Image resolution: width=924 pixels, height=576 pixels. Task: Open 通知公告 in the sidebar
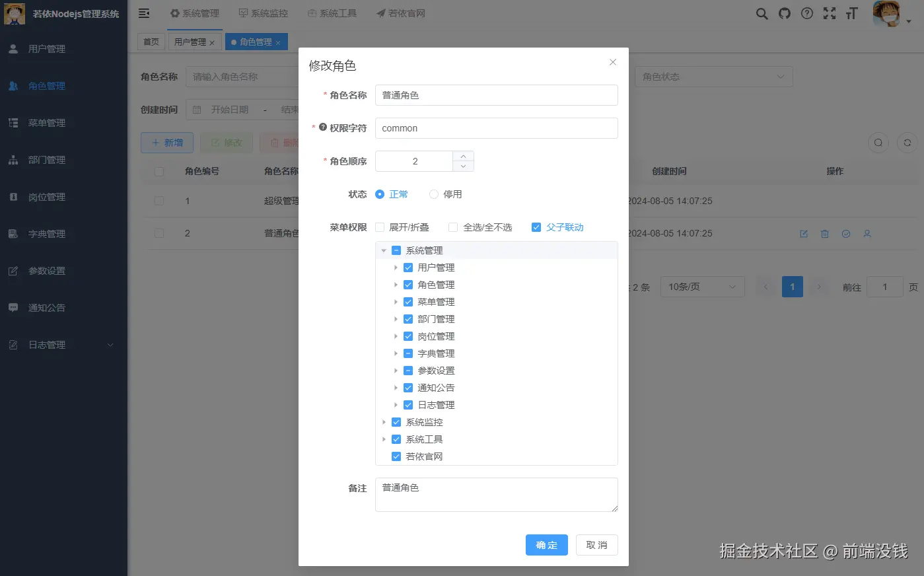coord(63,308)
